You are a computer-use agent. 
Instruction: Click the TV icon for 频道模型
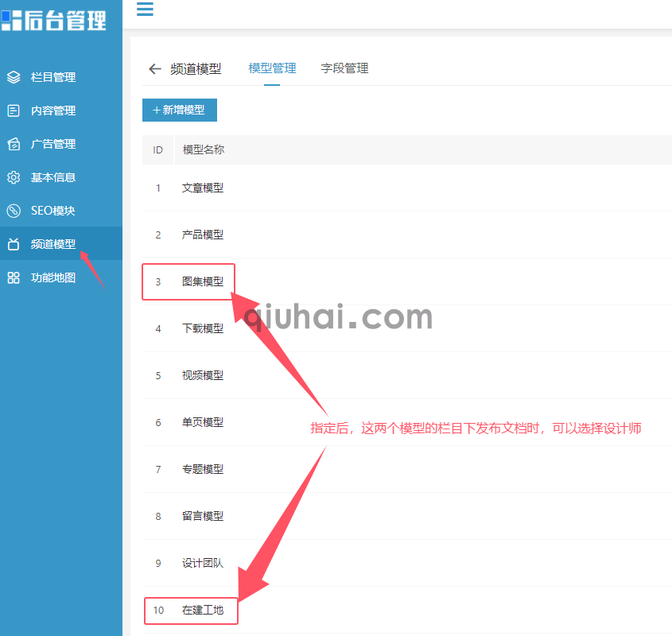(14, 244)
